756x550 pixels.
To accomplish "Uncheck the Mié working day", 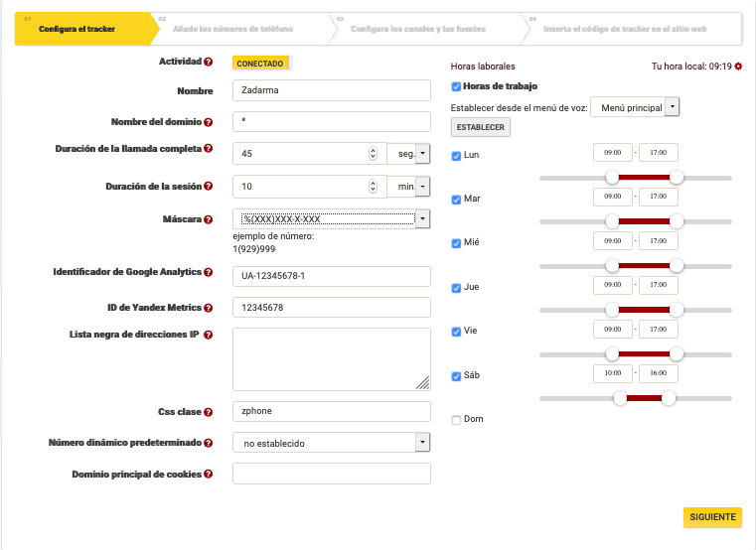I will [x=456, y=243].
